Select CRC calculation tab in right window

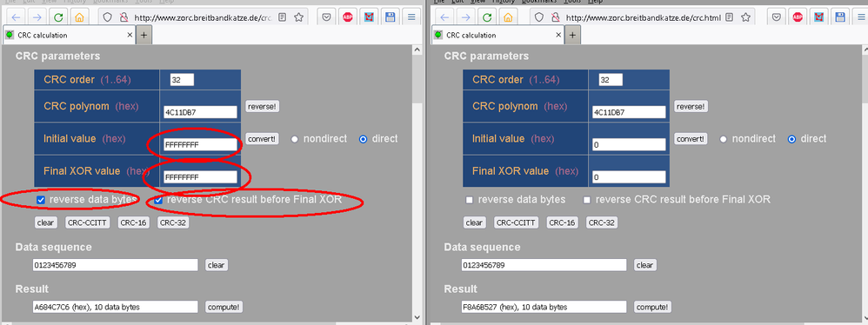[498, 35]
